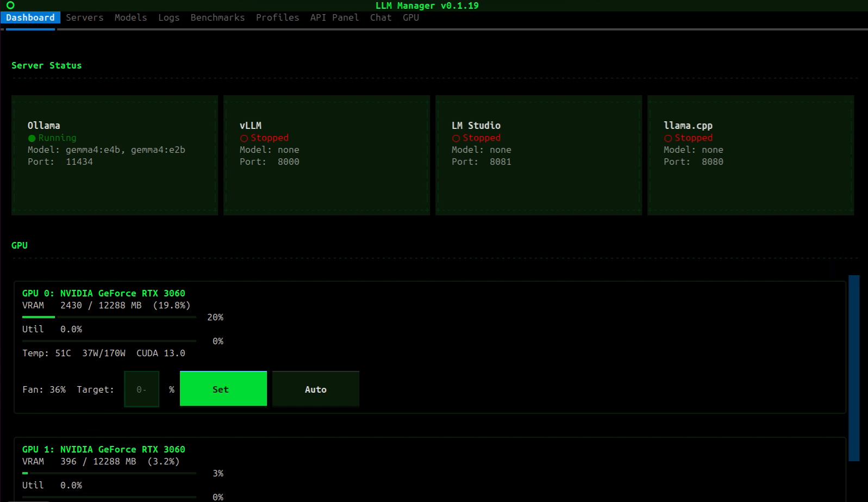This screenshot has width=868, height=502.
Task: Click the GPU section heading
Action: (20, 245)
